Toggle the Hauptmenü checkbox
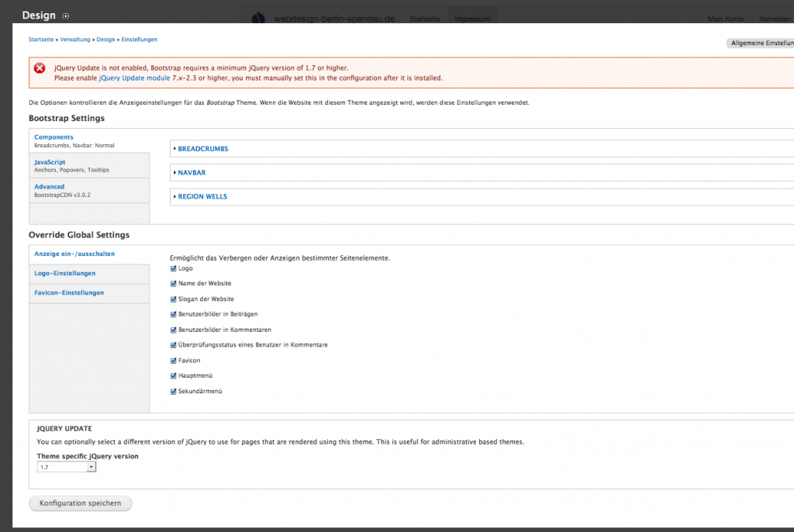Image resolution: width=794 pixels, height=532 pixels. [x=174, y=376]
